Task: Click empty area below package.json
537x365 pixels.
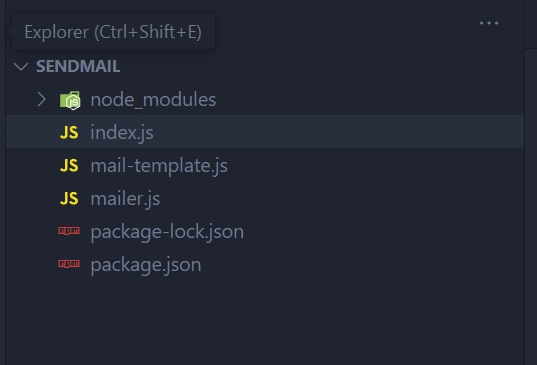Action: pos(264,318)
